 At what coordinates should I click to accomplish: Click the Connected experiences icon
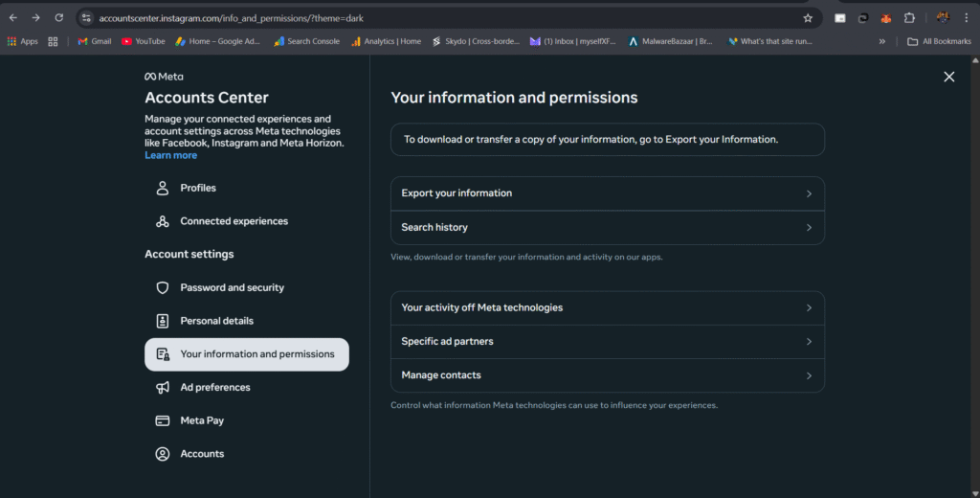click(163, 221)
